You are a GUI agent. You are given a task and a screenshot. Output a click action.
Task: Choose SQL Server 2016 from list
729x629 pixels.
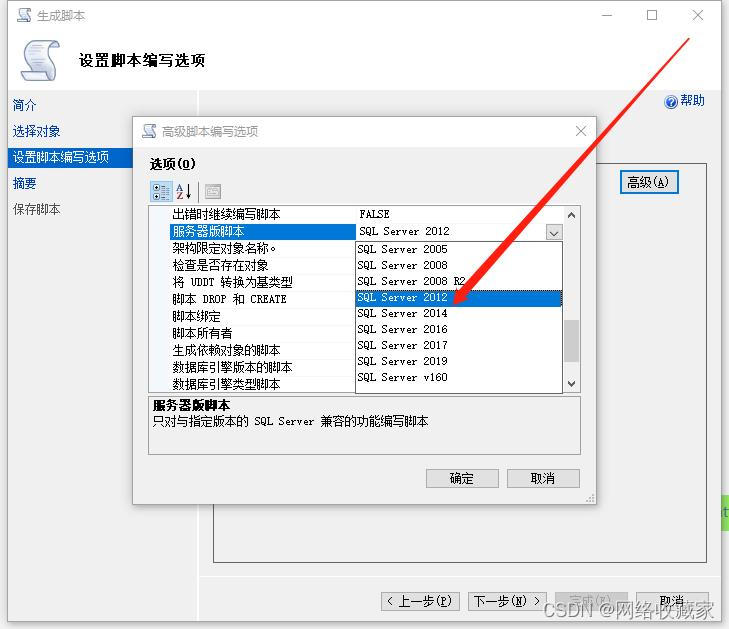pos(458,329)
